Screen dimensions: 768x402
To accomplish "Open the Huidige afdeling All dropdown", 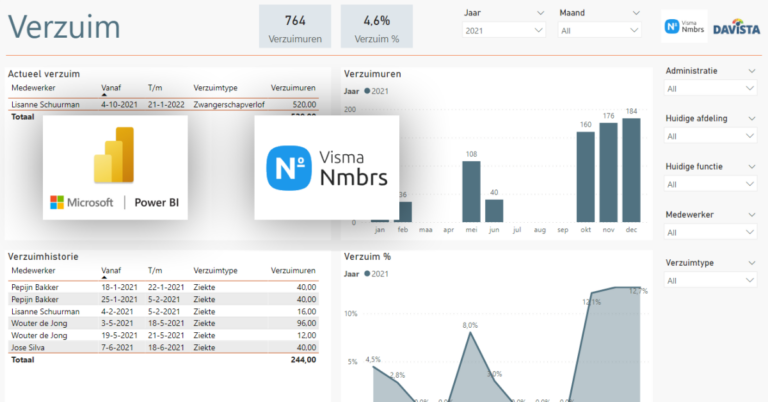I will [710, 136].
